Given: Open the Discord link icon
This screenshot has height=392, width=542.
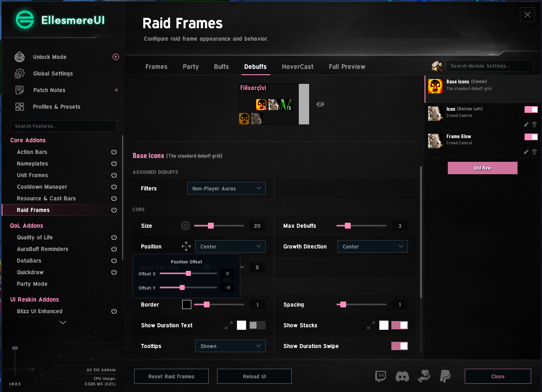Looking at the screenshot, I should click(x=402, y=376).
